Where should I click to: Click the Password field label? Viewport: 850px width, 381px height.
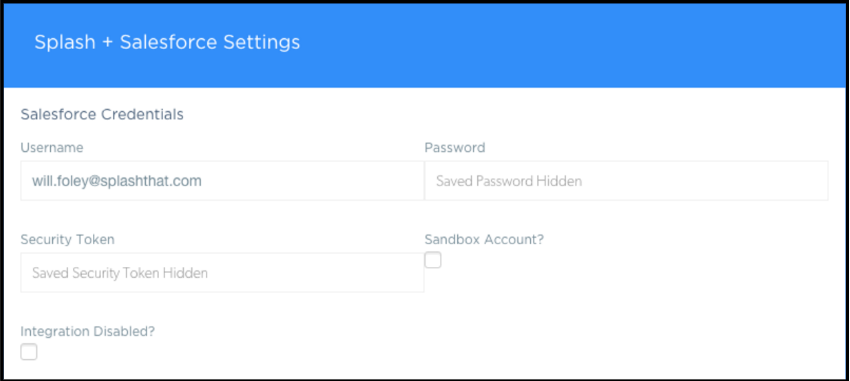coord(455,147)
